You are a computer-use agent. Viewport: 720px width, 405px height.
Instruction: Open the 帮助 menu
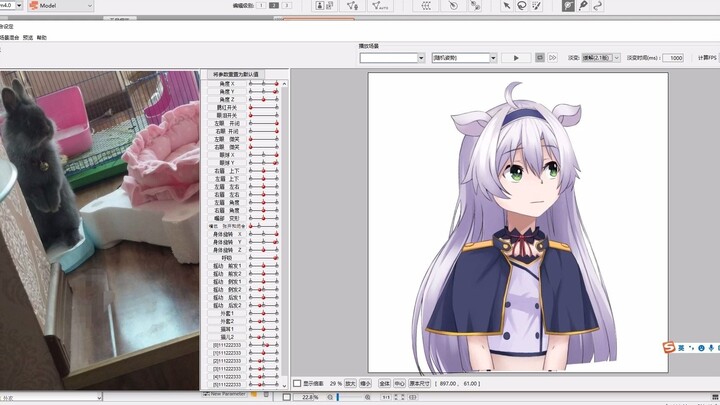pos(42,38)
